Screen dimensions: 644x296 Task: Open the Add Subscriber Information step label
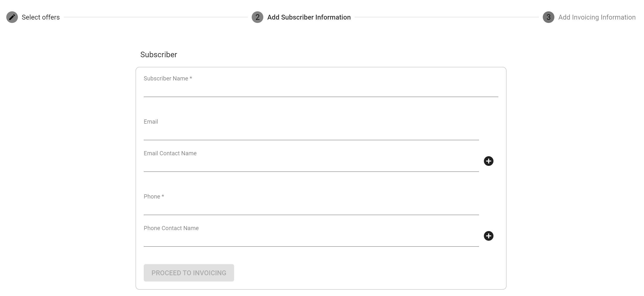point(309,17)
